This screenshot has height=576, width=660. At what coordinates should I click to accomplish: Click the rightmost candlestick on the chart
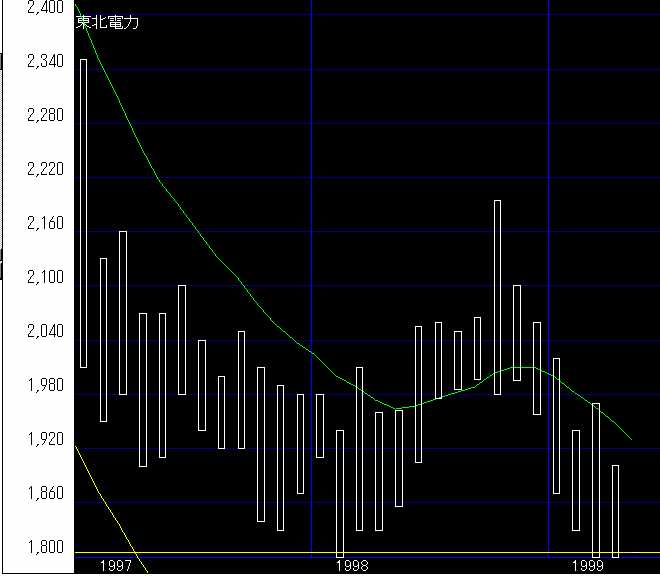click(x=615, y=510)
